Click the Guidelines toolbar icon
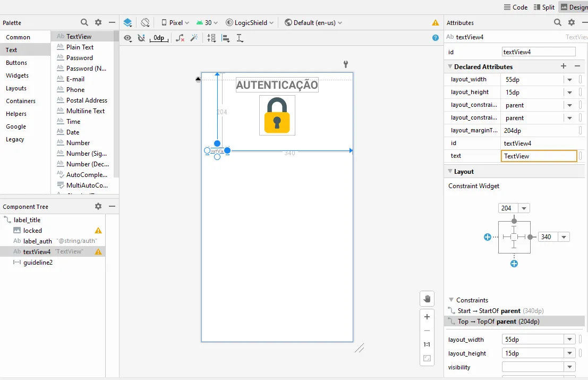Screen dimensions: 588x380 (240, 38)
